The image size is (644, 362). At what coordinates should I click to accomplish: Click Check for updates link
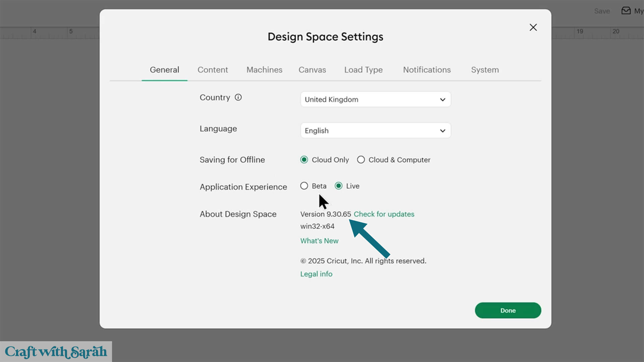pos(384,214)
